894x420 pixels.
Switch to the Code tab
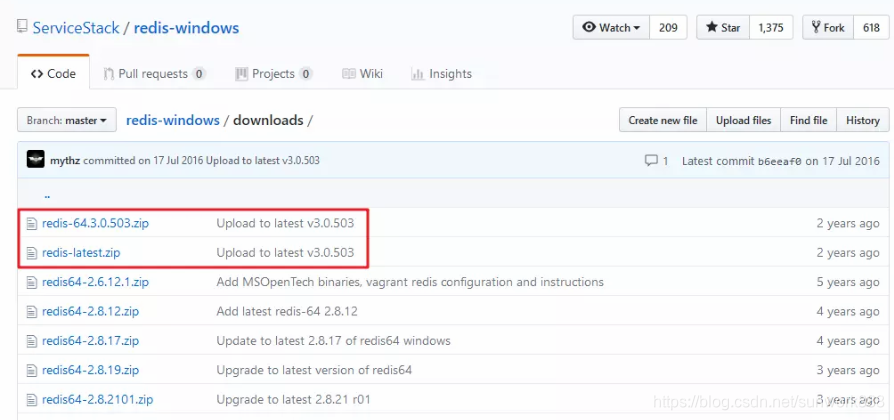[x=54, y=74]
